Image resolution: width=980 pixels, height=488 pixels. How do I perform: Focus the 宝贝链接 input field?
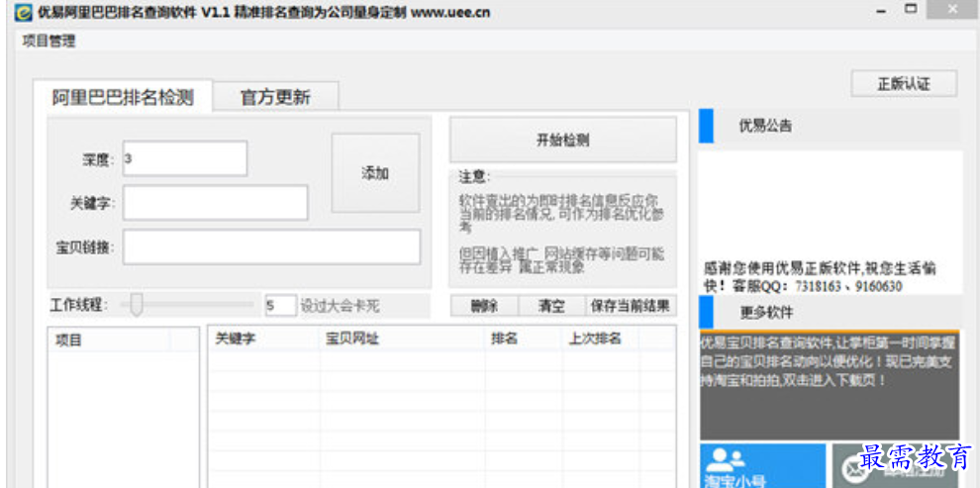pos(271,246)
